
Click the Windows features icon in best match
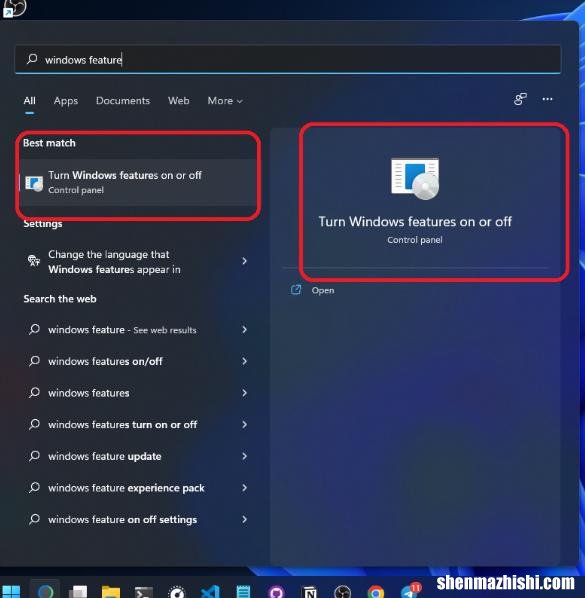34,183
